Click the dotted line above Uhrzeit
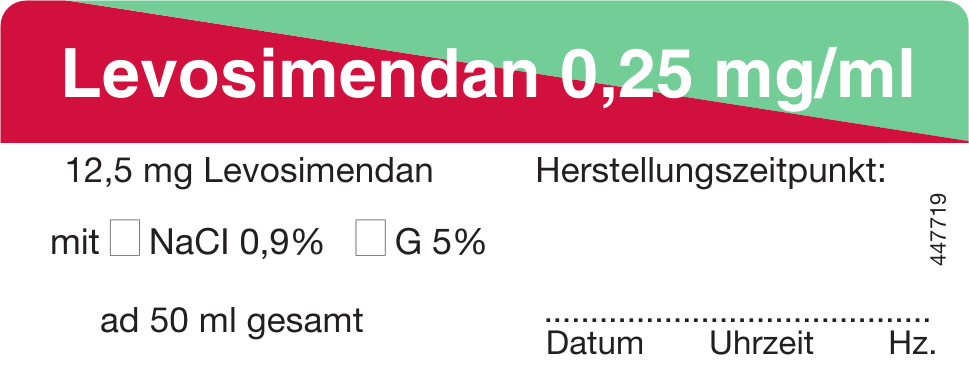 point(761,320)
